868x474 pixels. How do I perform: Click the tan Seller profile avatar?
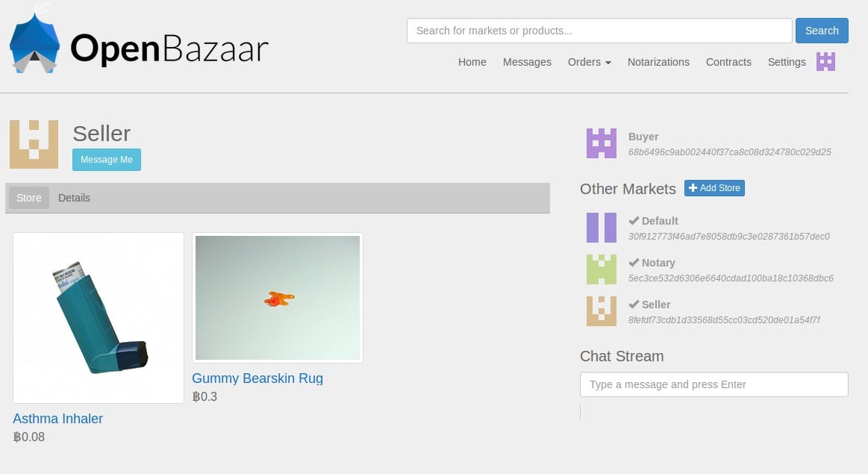(34, 144)
